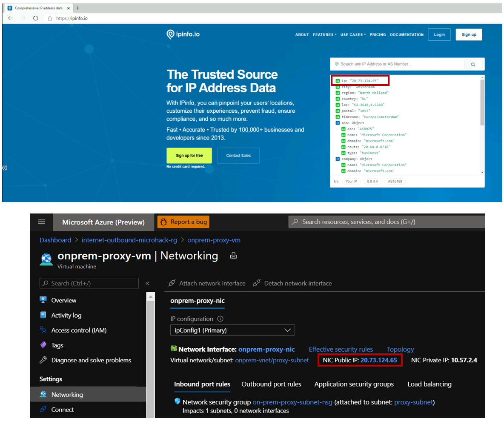This screenshot has width=504, height=421.
Task: Click the padlock icon in address bar
Action: (x=50, y=18)
